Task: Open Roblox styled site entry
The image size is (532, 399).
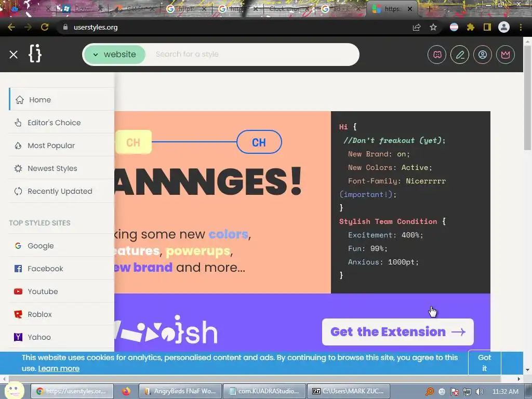Action: tap(61, 314)
